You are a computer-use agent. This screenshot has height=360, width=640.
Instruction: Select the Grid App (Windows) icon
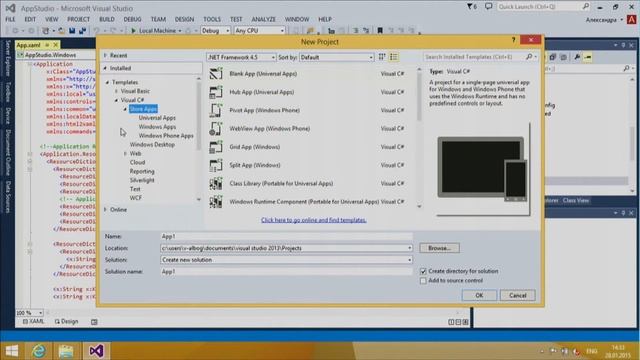[x=216, y=147]
